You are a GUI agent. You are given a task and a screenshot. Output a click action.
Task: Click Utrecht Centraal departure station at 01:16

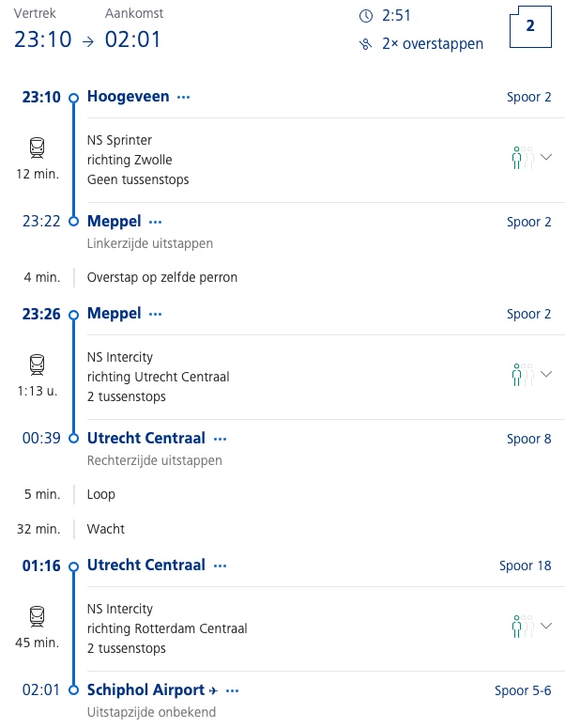pos(145,565)
